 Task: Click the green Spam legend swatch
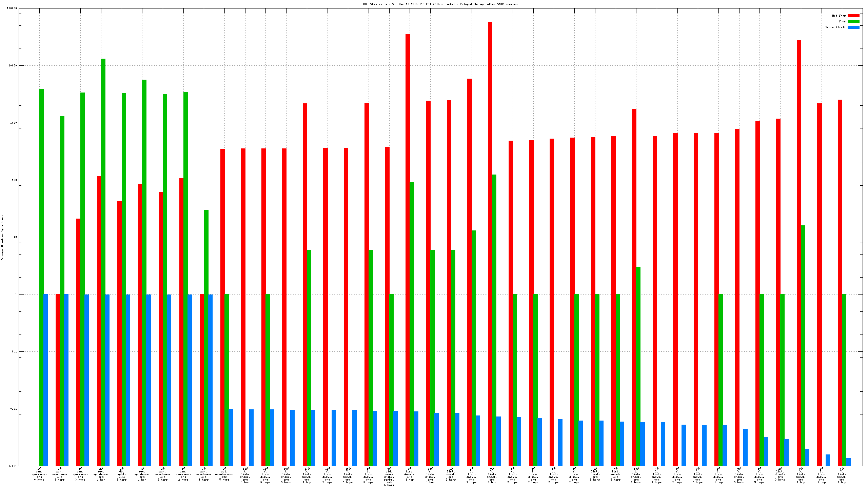pos(853,21)
